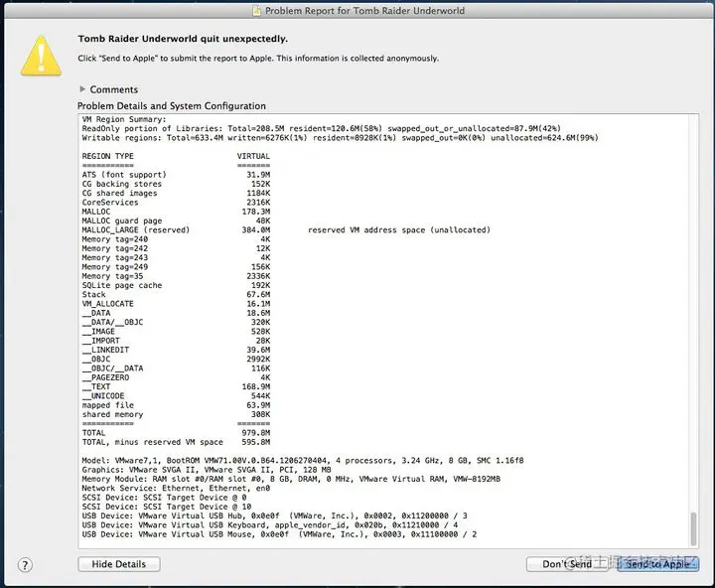Click the 'Memory tag=242' row

[x=176, y=248]
